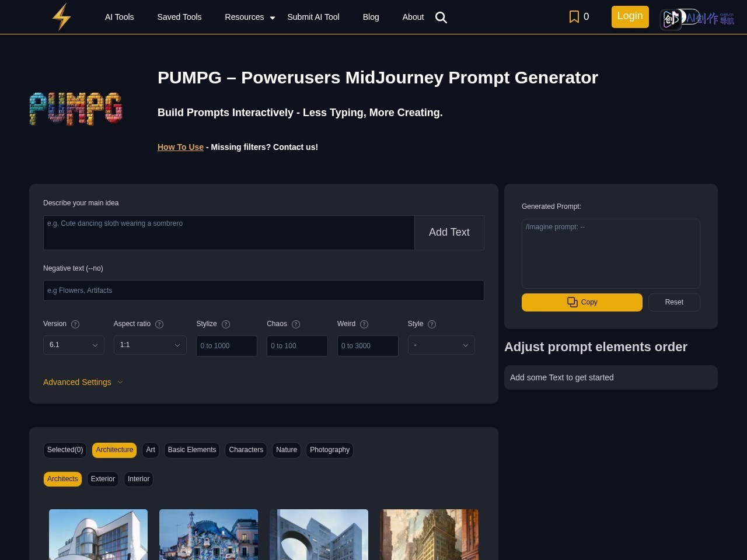
Task: Expand the Resources menu arrow
Action: [272, 18]
